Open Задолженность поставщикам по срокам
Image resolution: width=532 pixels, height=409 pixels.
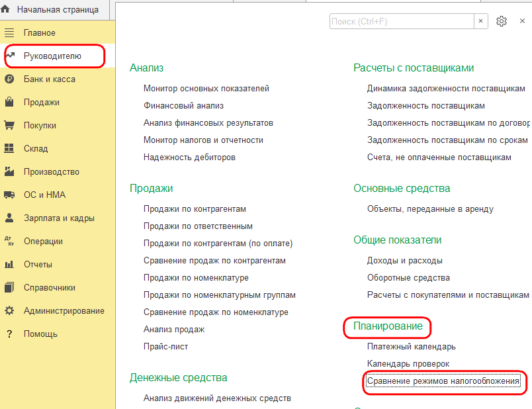[447, 140]
